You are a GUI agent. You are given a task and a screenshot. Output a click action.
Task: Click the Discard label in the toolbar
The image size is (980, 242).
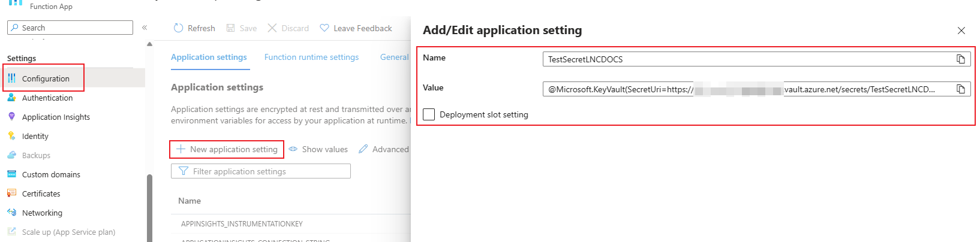point(295,28)
